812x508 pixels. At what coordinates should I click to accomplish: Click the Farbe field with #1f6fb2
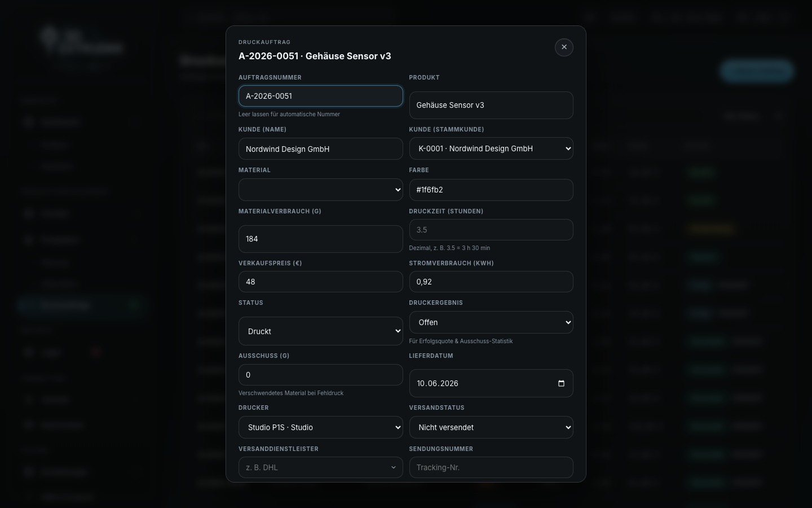(x=491, y=190)
